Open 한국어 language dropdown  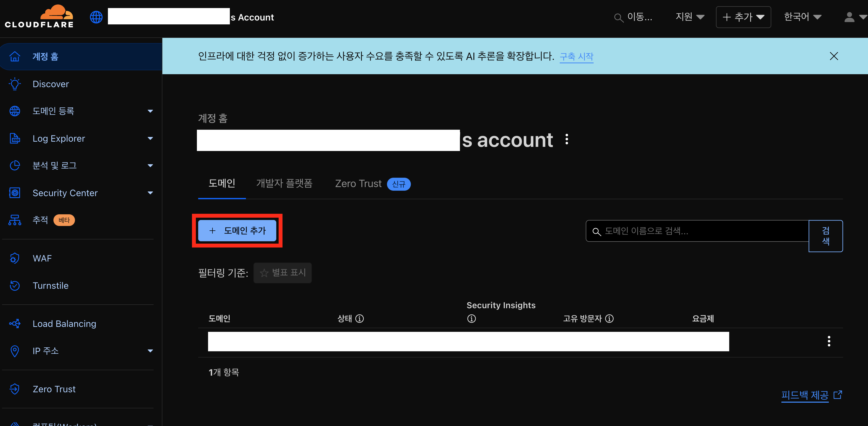(x=802, y=17)
